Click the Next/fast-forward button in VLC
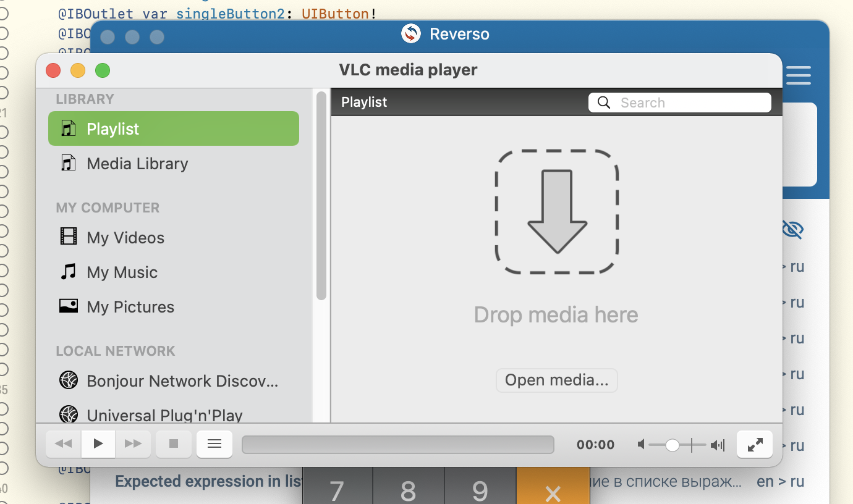 tap(133, 443)
